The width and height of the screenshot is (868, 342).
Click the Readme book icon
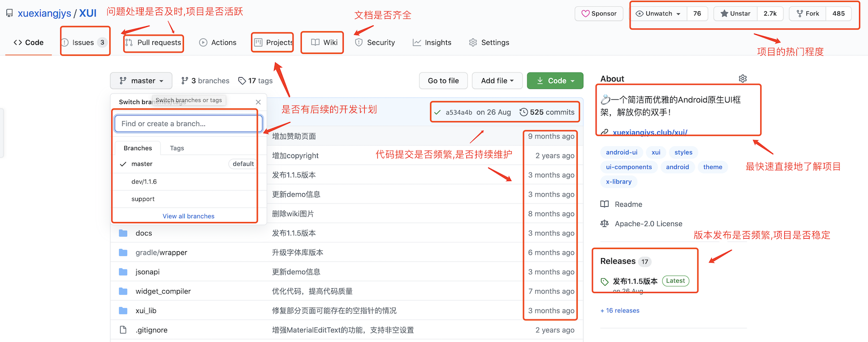pyautogui.click(x=605, y=204)
